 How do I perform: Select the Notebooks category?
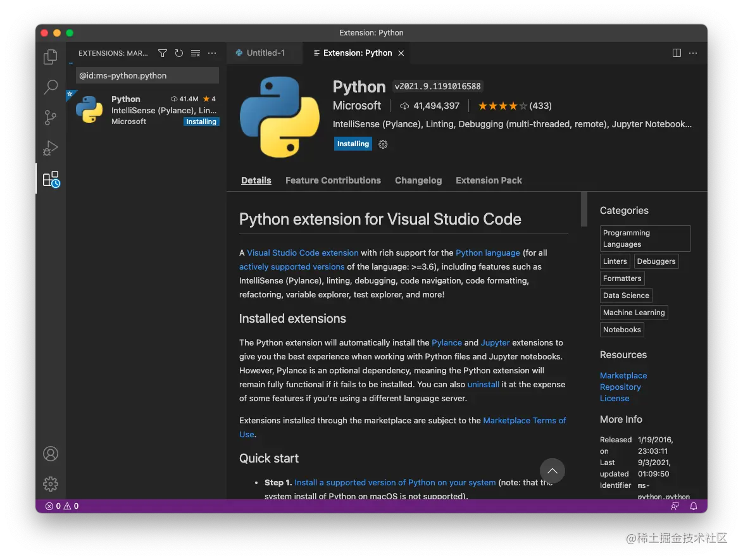click(621, 329)
